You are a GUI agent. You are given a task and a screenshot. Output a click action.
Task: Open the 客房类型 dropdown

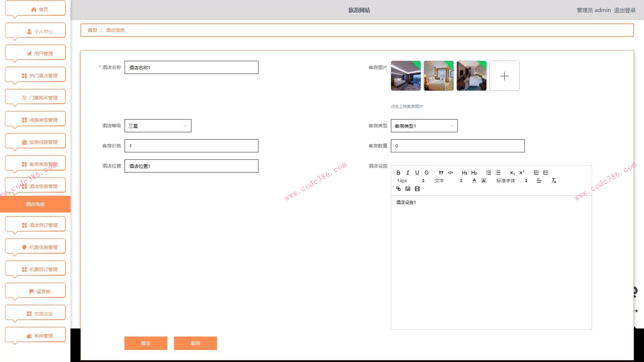pyautogui.click(x=424, y=126)
